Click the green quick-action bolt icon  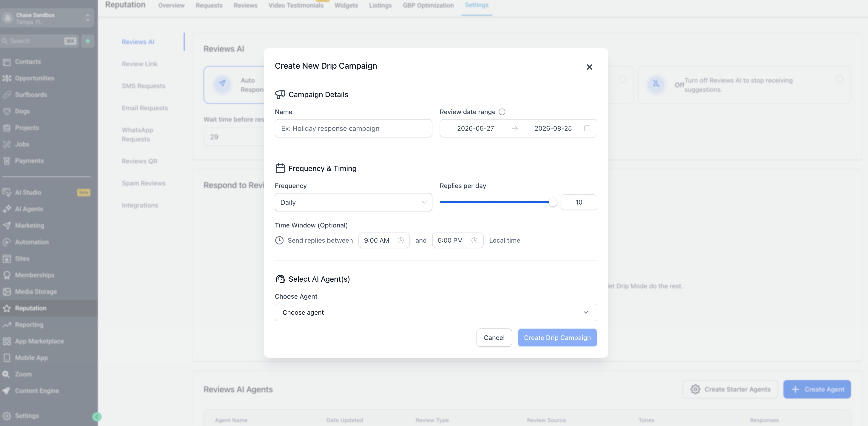pos(88,41)
